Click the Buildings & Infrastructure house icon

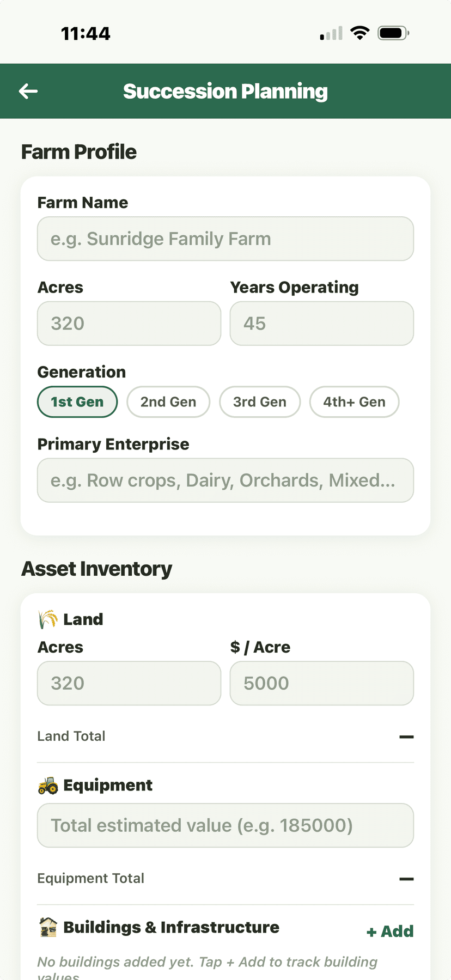tap(48, 927)
